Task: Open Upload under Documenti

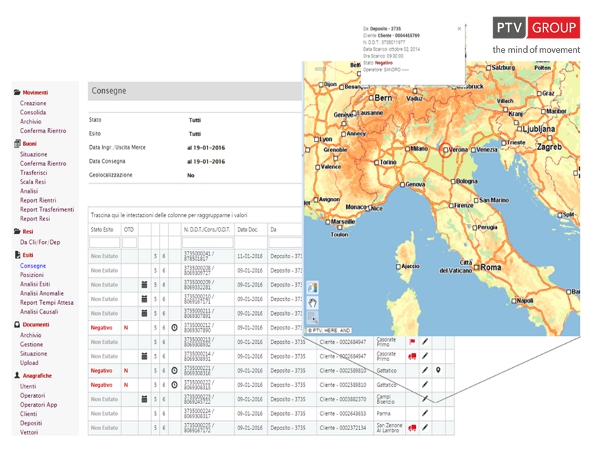Action: [x=29, y=363]
